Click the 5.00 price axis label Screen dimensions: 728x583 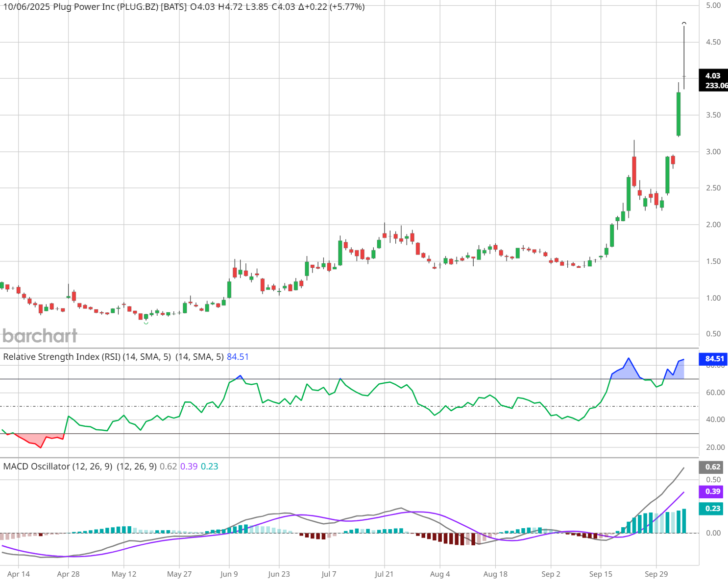[x=713, y=5]
